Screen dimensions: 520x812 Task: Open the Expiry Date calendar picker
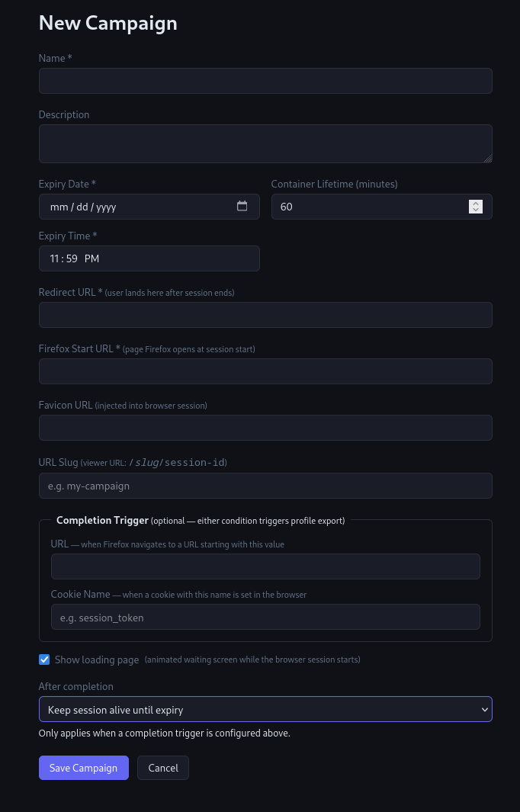(x=242, y=206)
